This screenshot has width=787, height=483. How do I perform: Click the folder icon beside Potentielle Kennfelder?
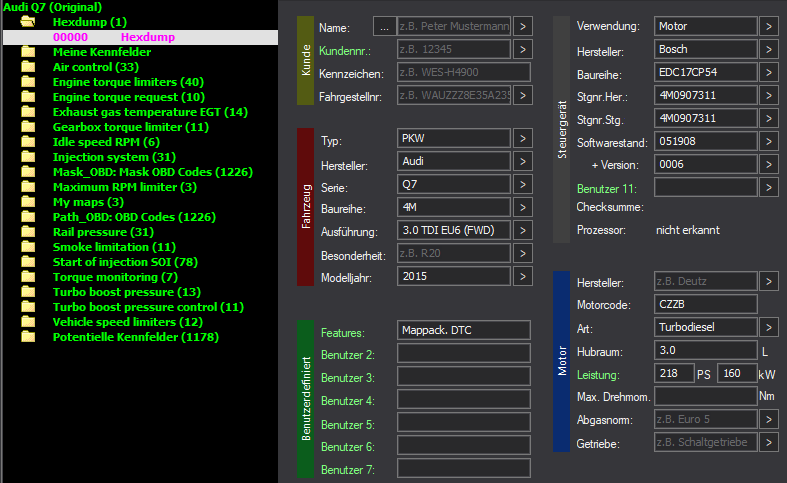pyautogui.click(x=28, y=337)
